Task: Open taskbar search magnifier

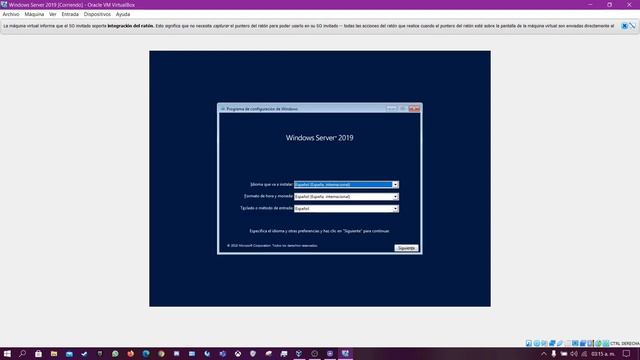Action: click(x=22, y=353)
